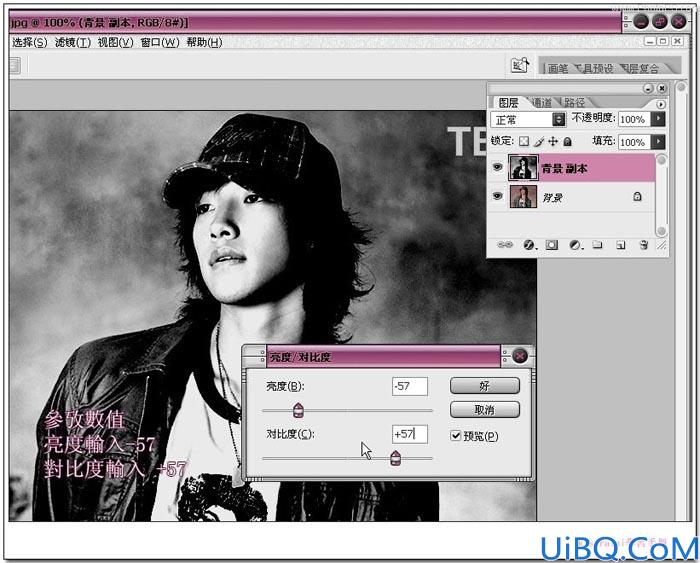Click the opacity 100% input field
The width and height of the screenshot is (700, 563).
pyautogui.click(x=633, y=119)
